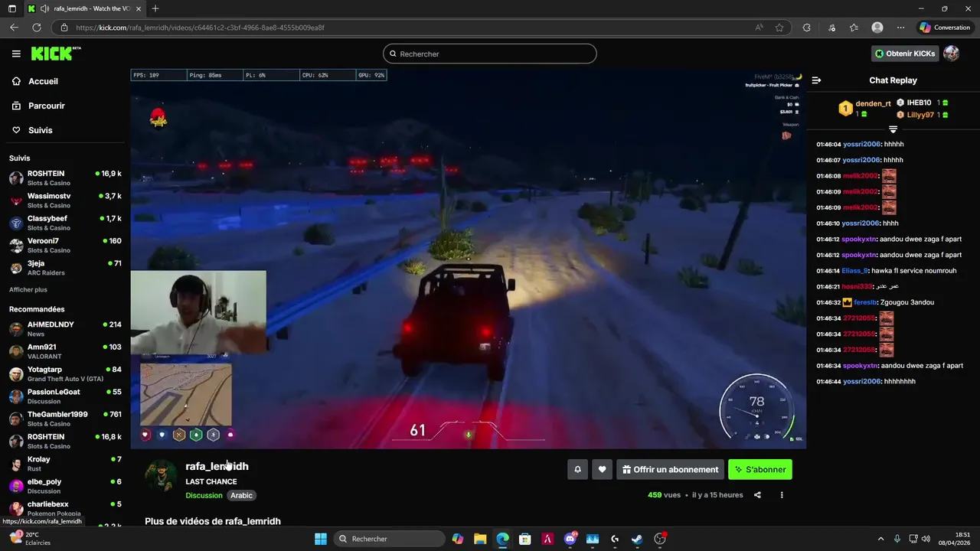Collapse the Chat Replay panel
This screenshot has width=980, height=551.
816,80
